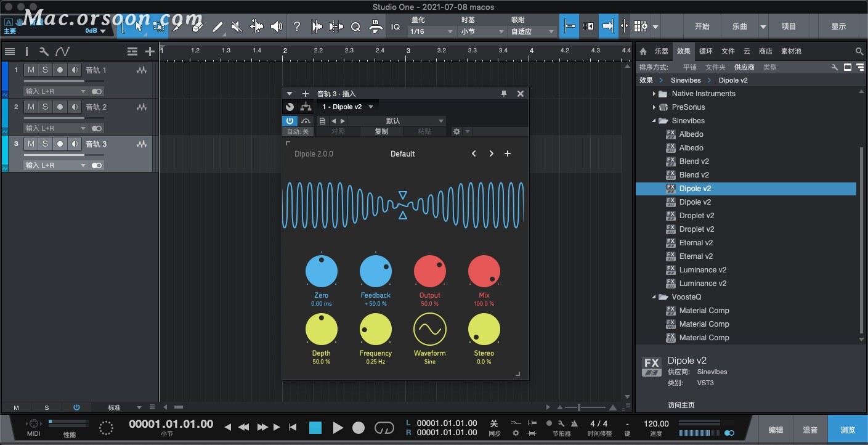Open the inspector i icon

[x=26, y=52]
